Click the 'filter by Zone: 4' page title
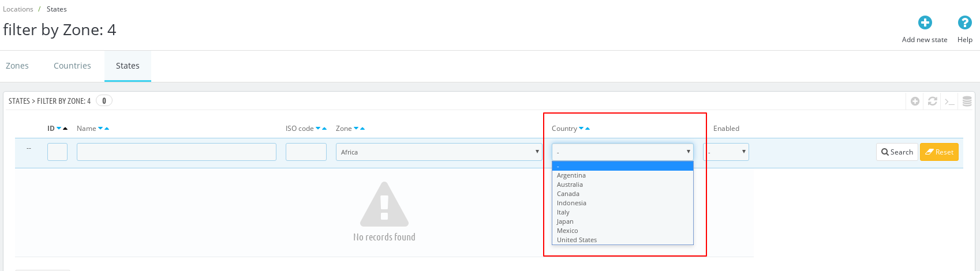The width and height of the screenshot is (980, 271). (59, 30)
